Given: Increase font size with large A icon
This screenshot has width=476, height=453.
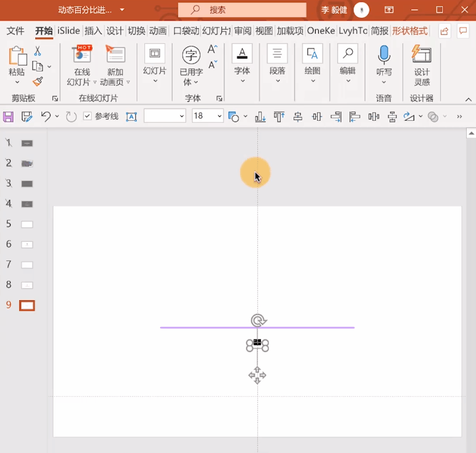Looking at the screenshot, I should coord(213,49).
